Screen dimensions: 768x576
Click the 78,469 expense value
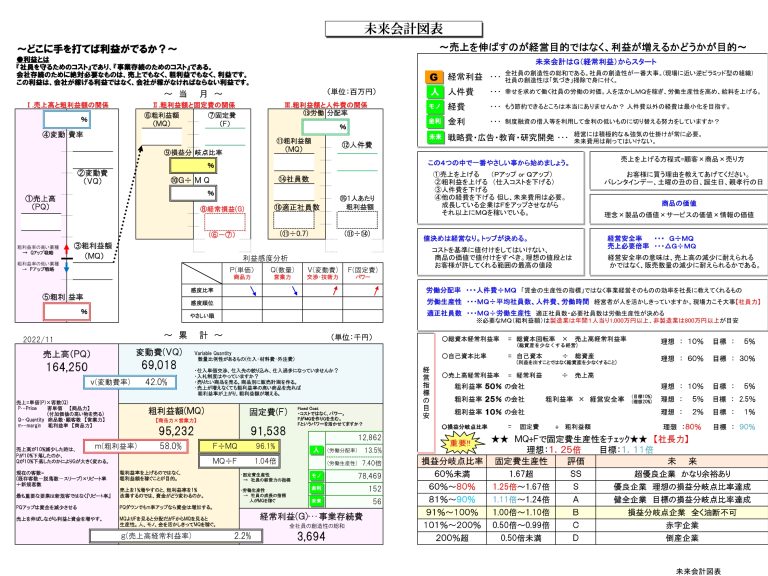click(x=369, y=476)
